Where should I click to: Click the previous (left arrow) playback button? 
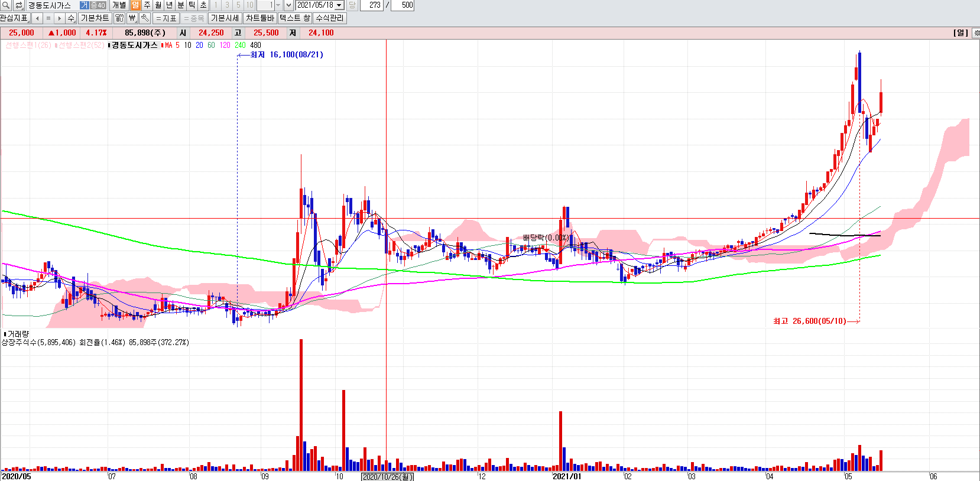coord(37,18)
